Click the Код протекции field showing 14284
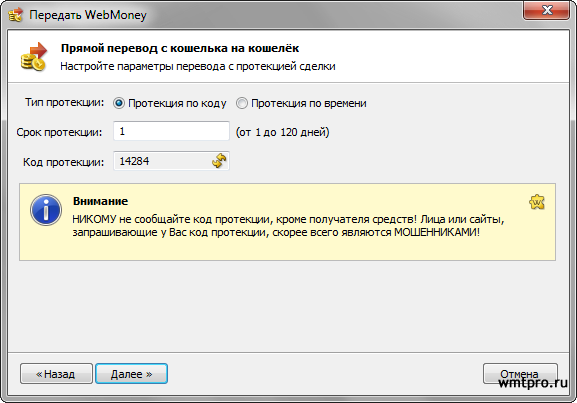The image size is (577, 403). (x=171, y=161)
